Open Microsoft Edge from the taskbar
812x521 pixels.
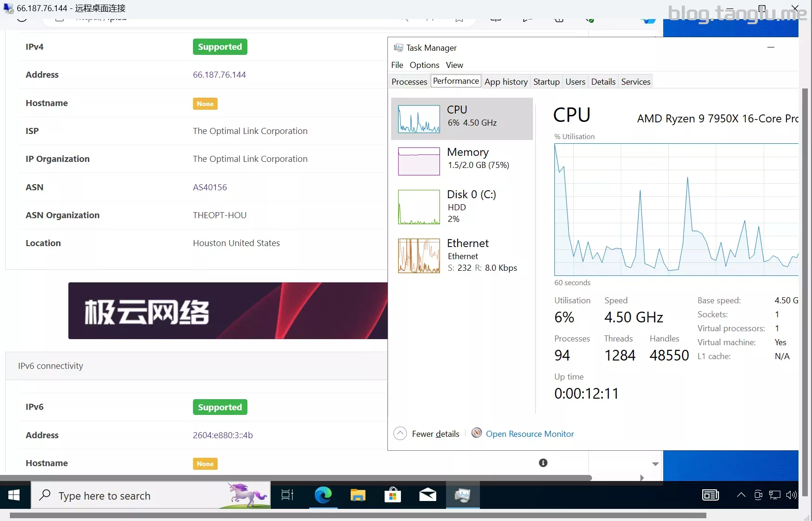(323, 495)
